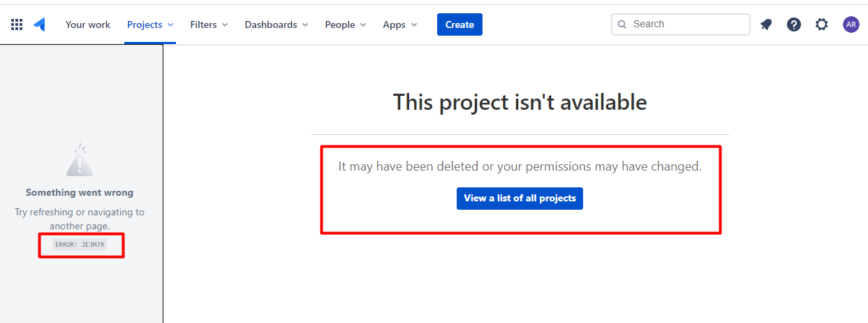Expand the Dashboards dropdown chevron
This screenshot has height=323, width=868.
pos(304,24)
